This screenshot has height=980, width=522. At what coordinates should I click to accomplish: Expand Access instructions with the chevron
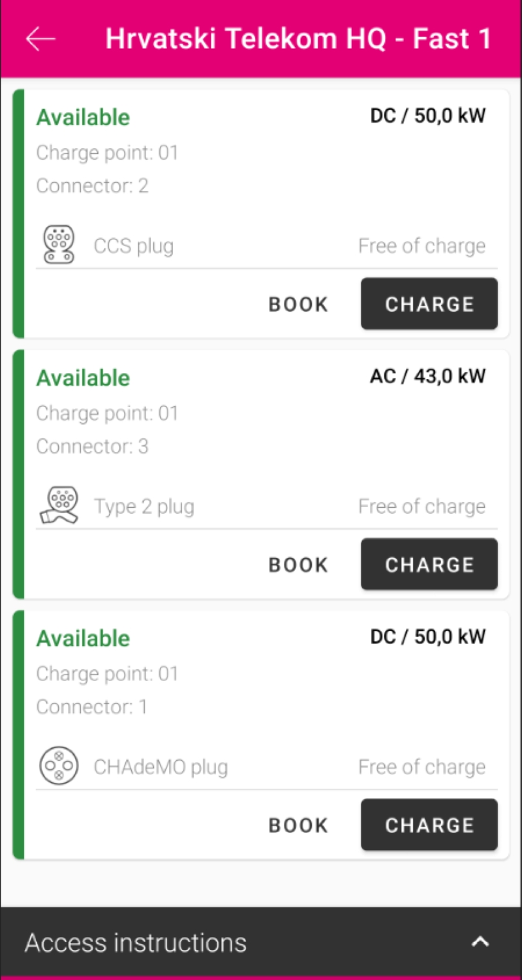click(480, 942)
